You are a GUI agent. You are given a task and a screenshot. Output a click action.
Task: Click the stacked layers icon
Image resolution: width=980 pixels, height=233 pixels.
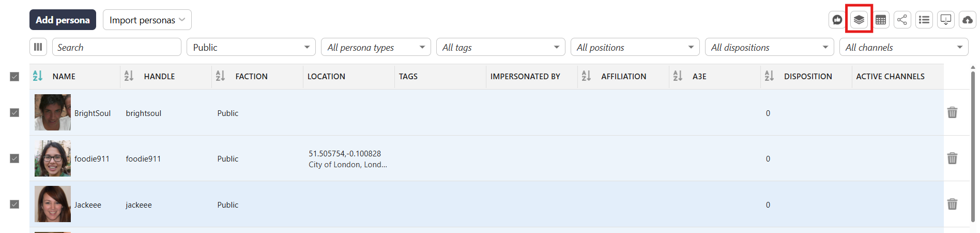859,20
